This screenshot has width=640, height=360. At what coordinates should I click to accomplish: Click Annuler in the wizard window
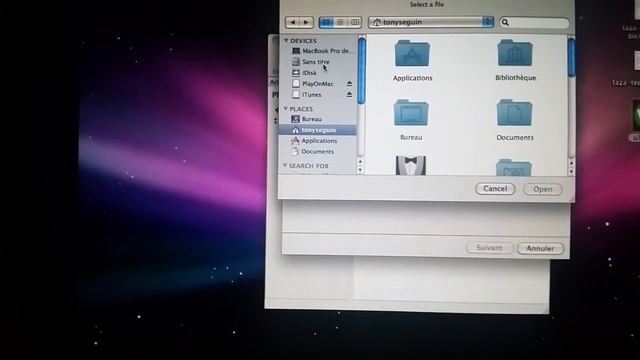click(540, 248)
